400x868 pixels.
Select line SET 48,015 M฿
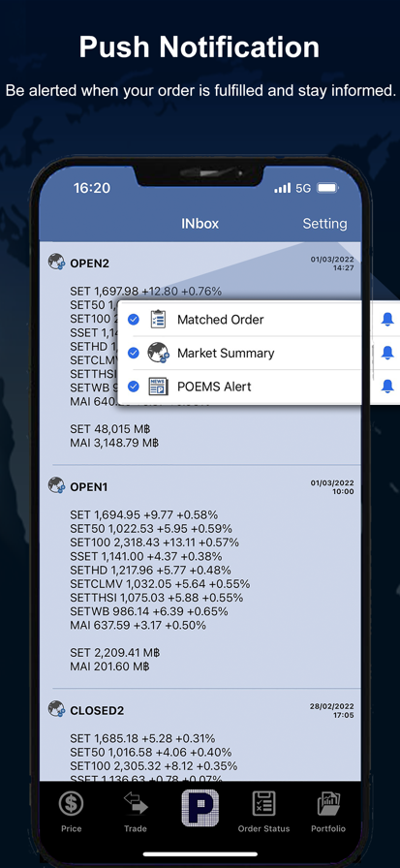tap(110, 429)
